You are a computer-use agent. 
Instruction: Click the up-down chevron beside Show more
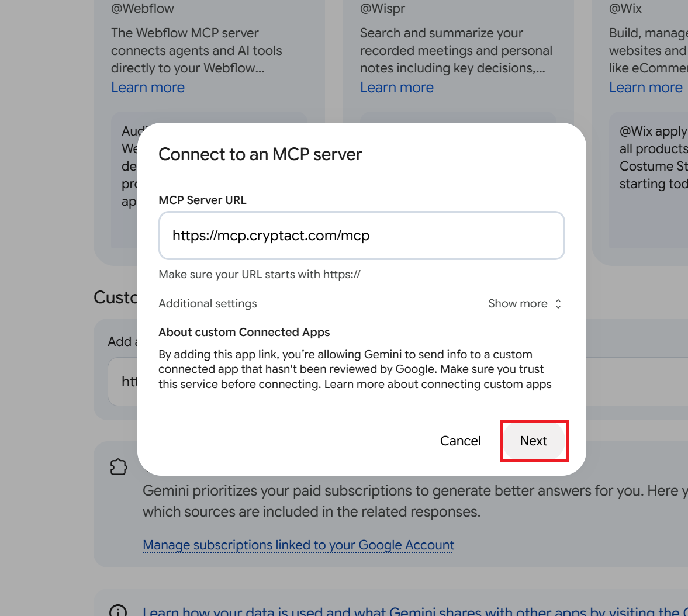coord(558,303)
